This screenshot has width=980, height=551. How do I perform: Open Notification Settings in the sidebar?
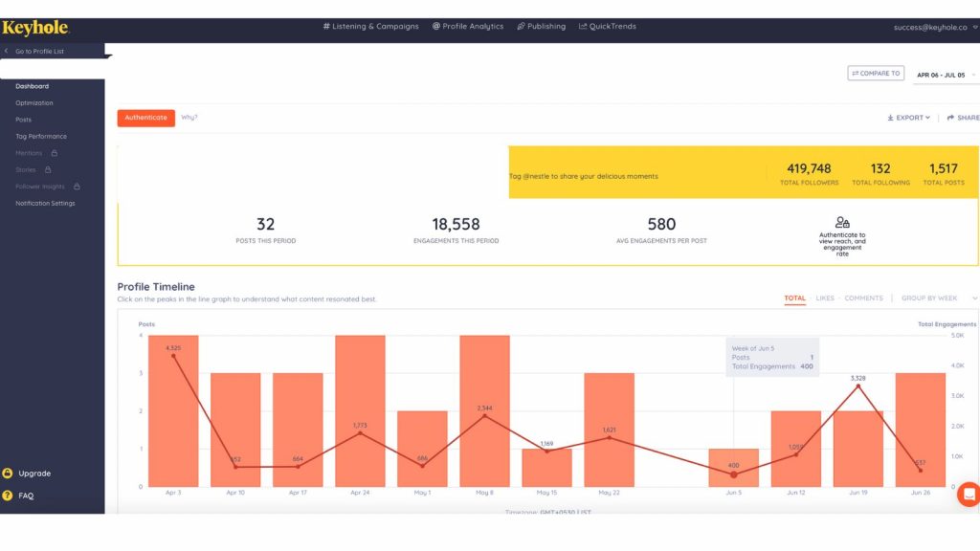[x=45, y=203]
